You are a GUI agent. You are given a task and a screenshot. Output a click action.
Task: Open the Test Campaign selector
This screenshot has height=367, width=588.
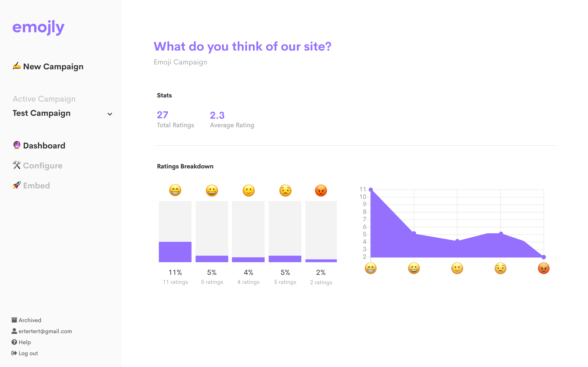pos(42,113)
